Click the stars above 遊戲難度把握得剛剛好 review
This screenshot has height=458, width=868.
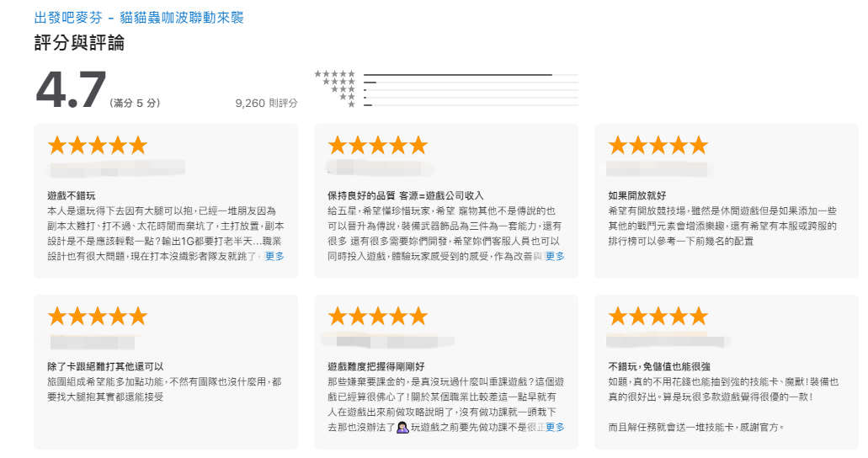pos(378,317)
